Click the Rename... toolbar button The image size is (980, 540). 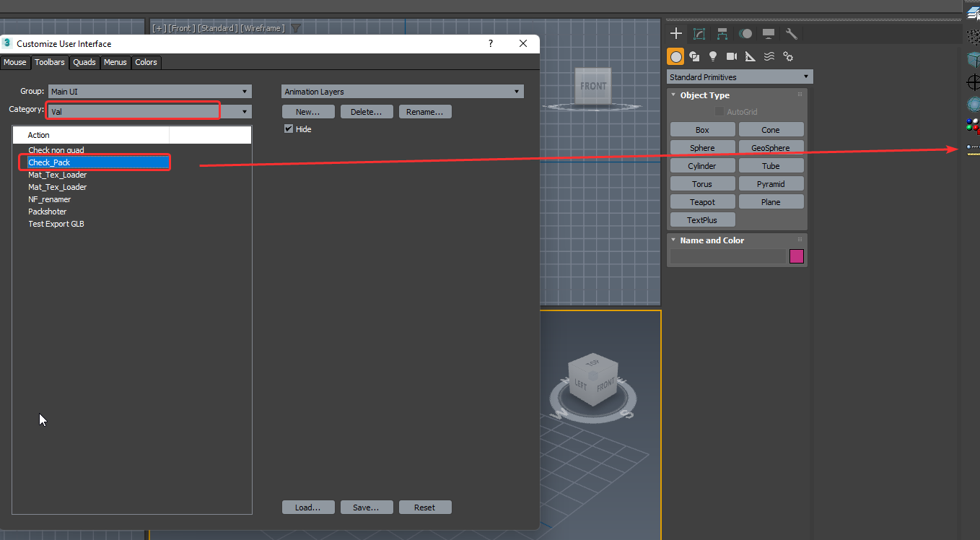pos(425,112)
